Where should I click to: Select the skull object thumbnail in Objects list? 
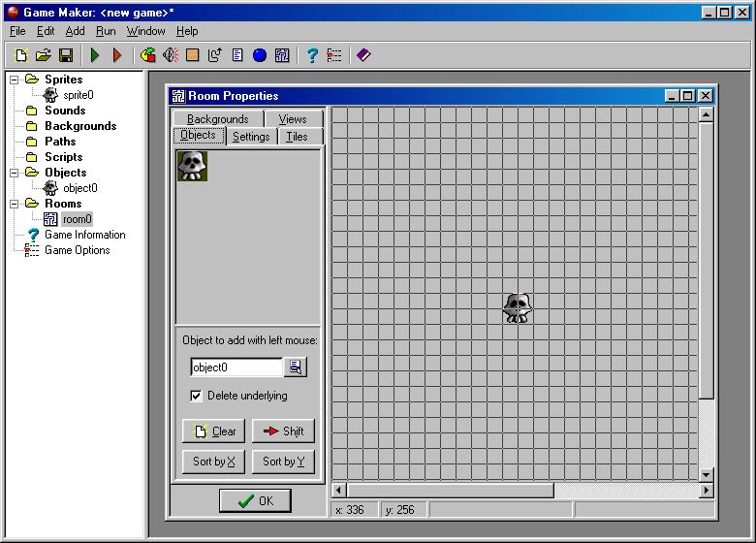tap(192, 166)
